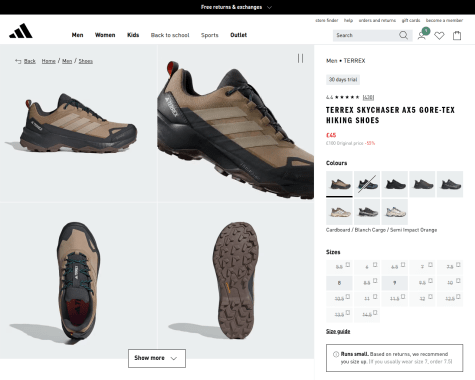Click the notify bell on size 7
Image resolution: width=475 pixels, height=380 pixels.
click(430, 265)
